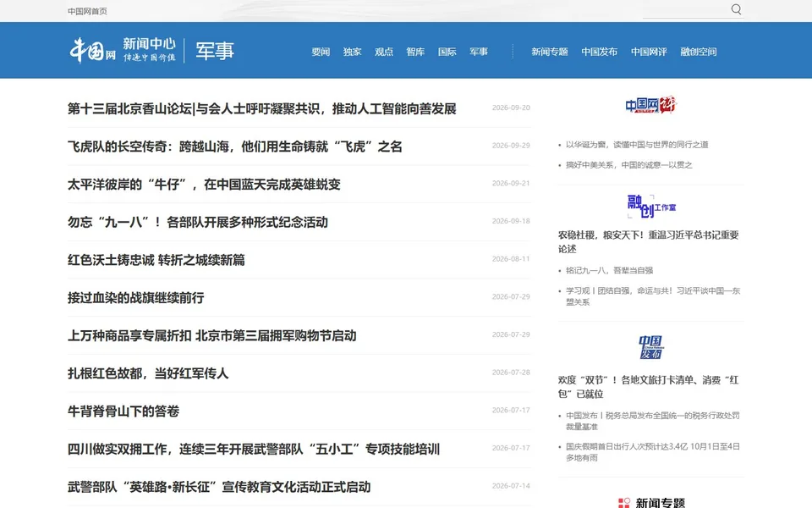This screenshot has height=508, width=812.
Task: Open sidebar headline 欢度“双节”
Action: pyautogui.click(x=649, y=387)
